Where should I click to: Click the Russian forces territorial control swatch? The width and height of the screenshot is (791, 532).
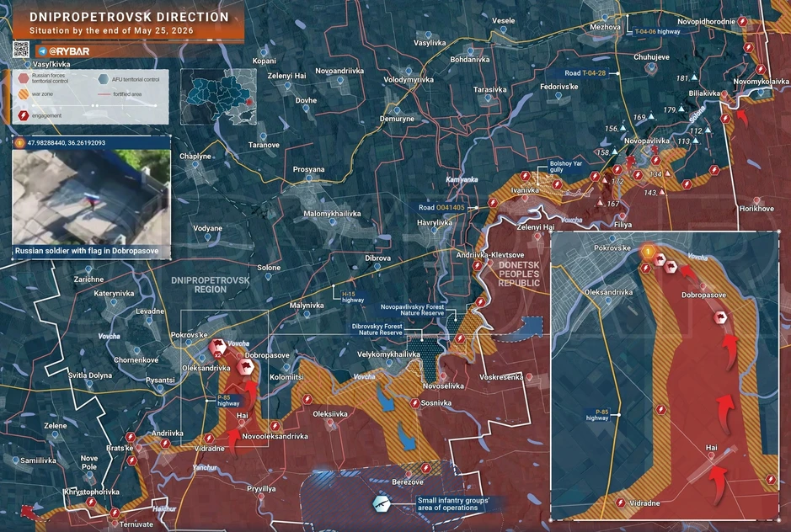point(24,78)
